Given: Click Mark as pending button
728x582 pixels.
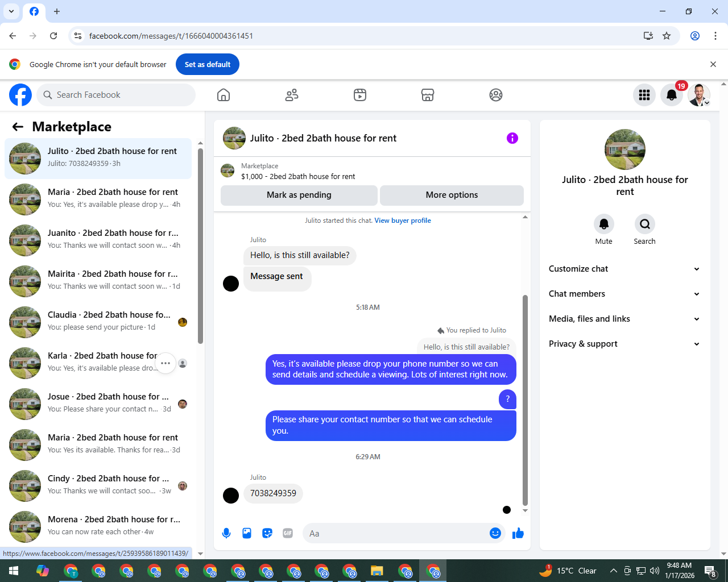Looking at the screenshot, I should click(299, 195).
